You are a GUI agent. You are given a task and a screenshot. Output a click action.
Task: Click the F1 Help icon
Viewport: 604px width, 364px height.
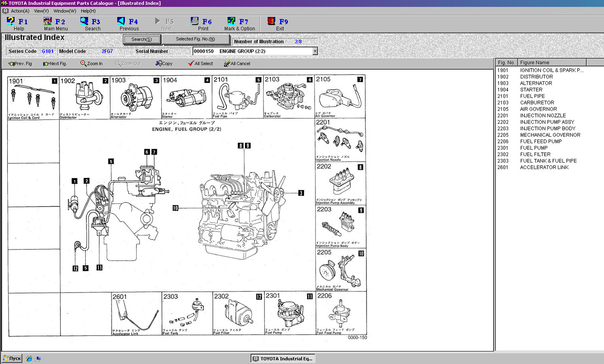click(11, 21)
